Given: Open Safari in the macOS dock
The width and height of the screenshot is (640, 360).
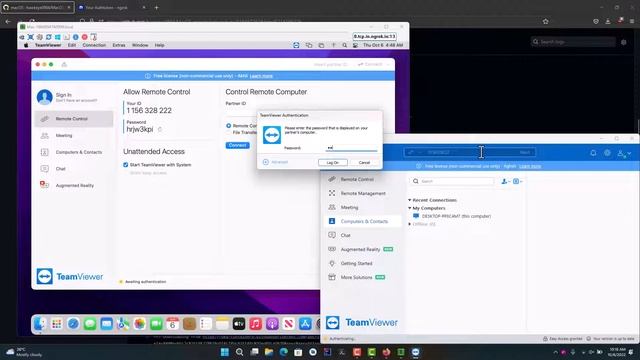Looking at the screenshot, I should 73,324.
